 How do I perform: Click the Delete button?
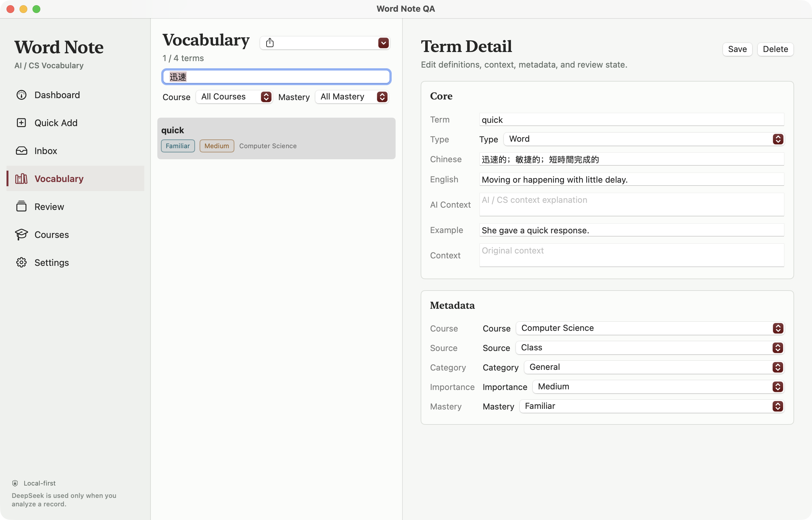[x=775, y=49]
